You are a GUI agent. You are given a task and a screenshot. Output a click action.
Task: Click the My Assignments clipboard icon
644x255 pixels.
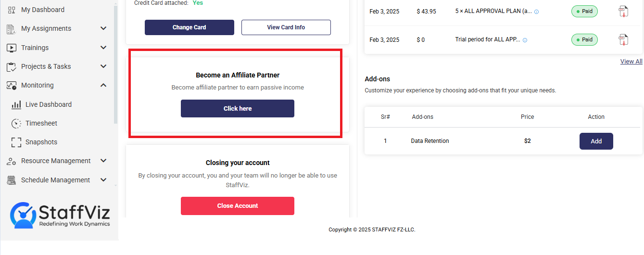click(x=12, y=29)
